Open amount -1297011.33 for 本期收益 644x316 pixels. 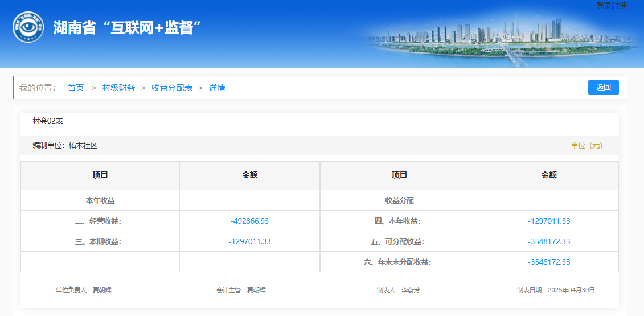click(250, 241)
